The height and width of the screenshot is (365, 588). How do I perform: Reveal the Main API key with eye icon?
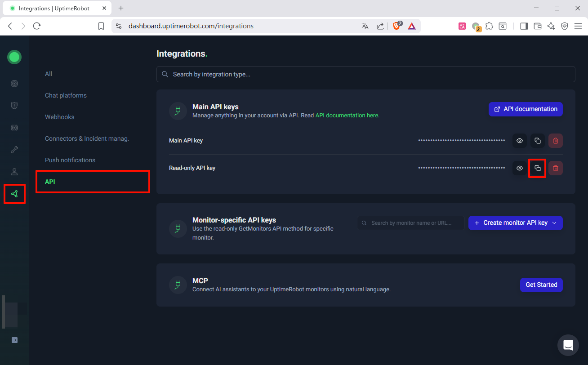(x=519, y=141)
